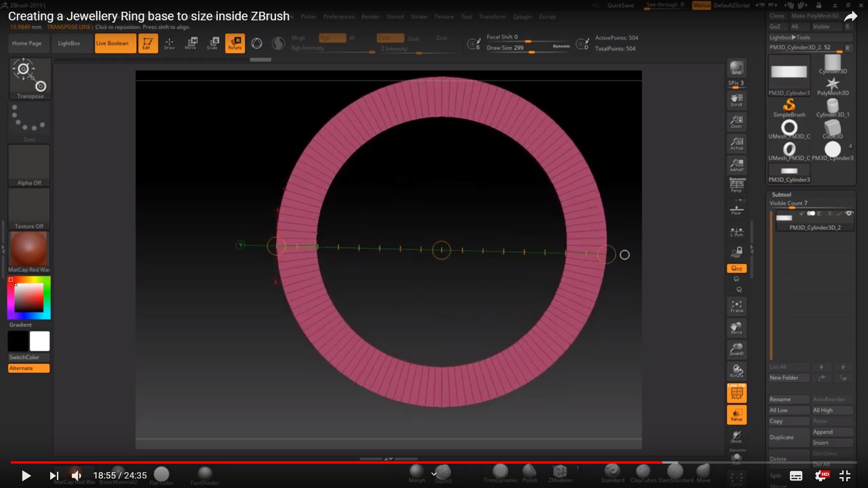868x488 pixels.
Task: Select the white secondary color swatch
Action: click(x=40, y=341)
